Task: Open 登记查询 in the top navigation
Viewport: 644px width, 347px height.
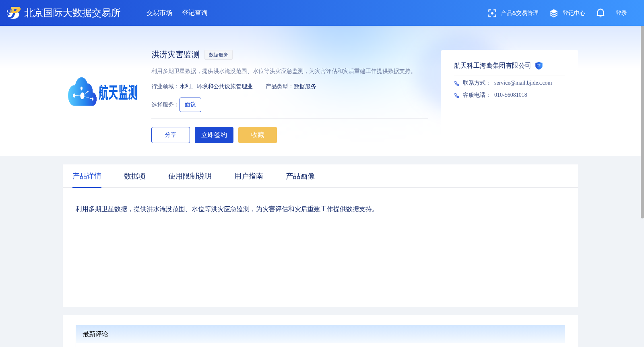Action: [x=195, y=13]
